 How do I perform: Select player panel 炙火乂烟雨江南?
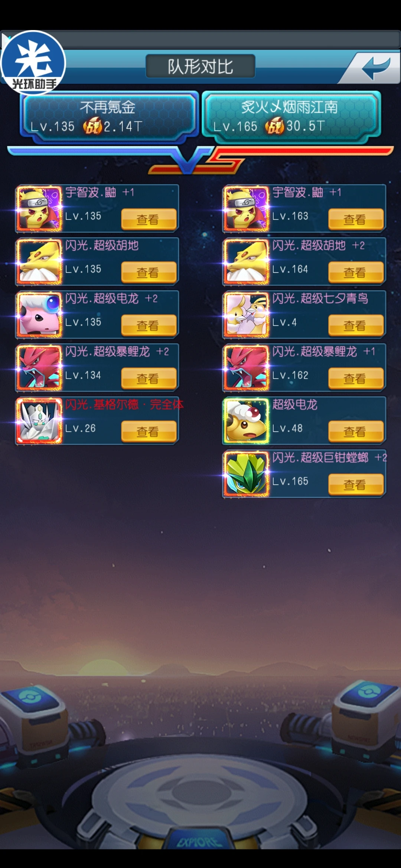click(x=291, y=117)
